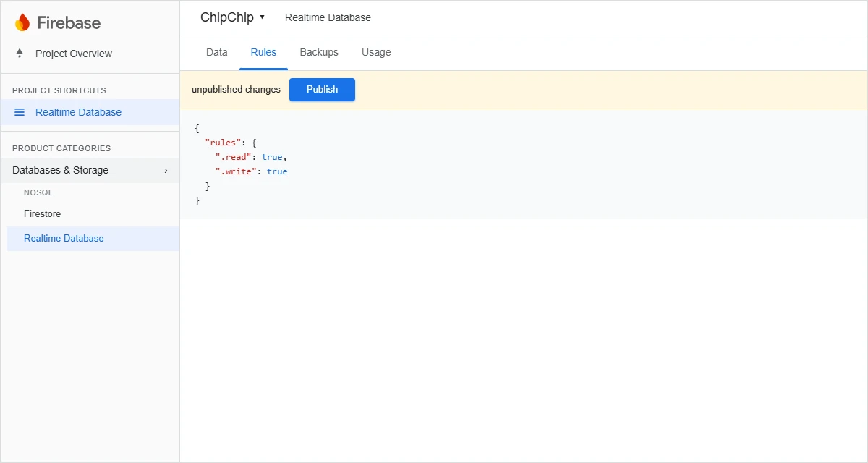Click the hamburger icon beside Realtime Database shortcut
868x463 pixels.
pyautogui.click(x=20, y=112)
